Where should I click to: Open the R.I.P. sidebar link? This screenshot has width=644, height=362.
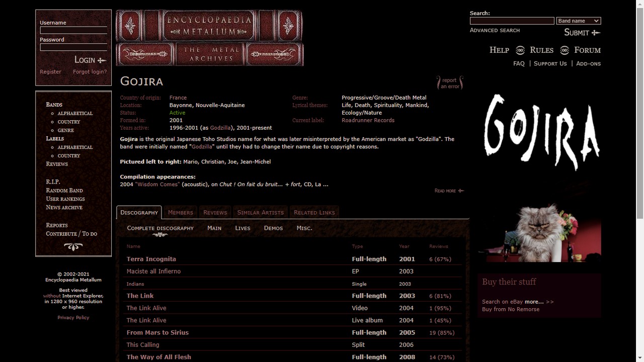(53, 182)
